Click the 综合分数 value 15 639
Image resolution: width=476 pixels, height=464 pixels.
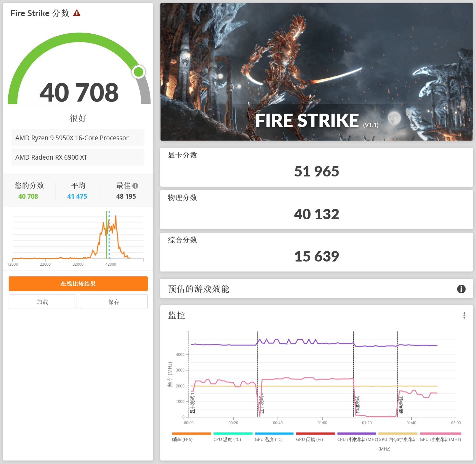tap(317, 256)
